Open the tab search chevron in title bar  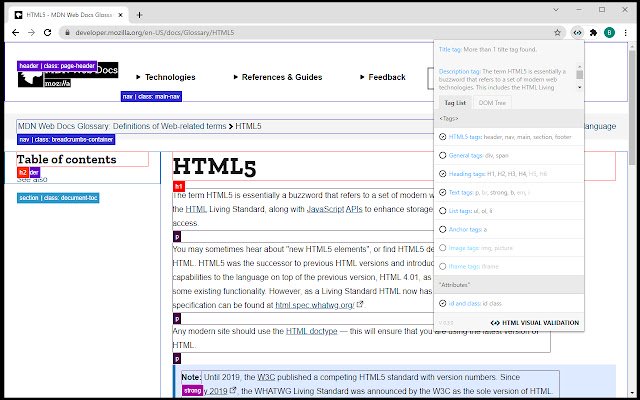556,10
